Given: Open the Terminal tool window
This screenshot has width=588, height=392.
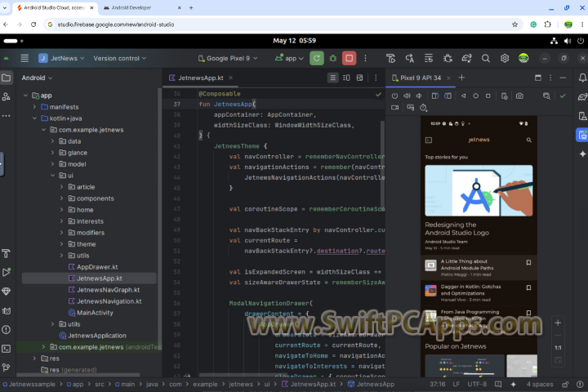Looking at the screenshot, I should pyautogui.click(x=7, y=349).
